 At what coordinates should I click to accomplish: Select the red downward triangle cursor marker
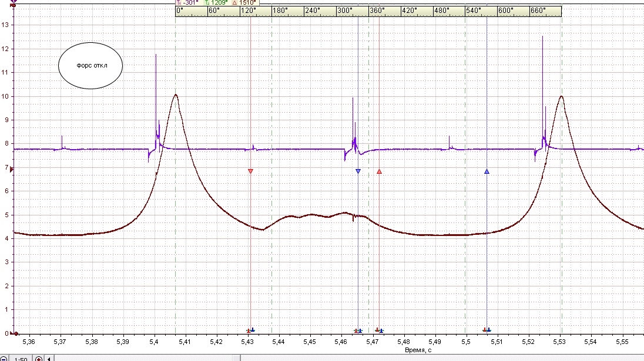coord(250,171)
